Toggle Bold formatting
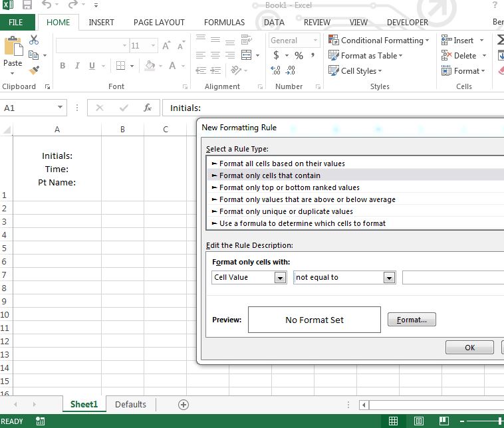 pyautogui.click(x=63, y=66)
